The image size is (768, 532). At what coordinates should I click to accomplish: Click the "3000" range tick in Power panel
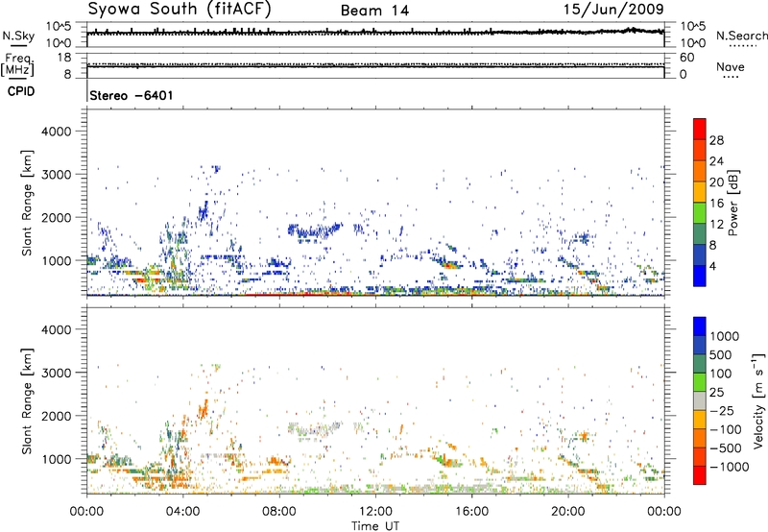[x=56, y=175]
